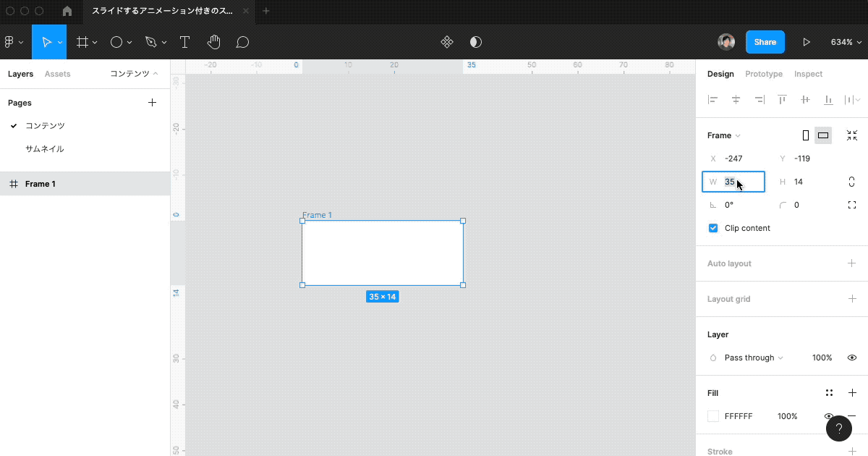Image resolution: width=868 pixels, height=456 pixels.
Task: Edit the fill opacity 100% field
Action: [788, 416]
